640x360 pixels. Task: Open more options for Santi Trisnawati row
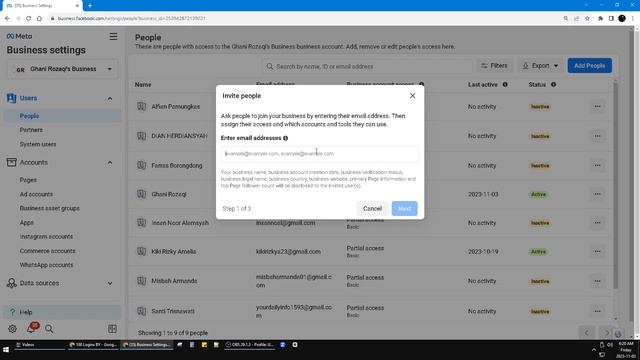click(597, 311)
